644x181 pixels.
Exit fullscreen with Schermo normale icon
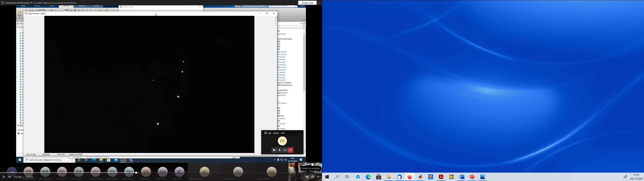(x=318, y=177)
